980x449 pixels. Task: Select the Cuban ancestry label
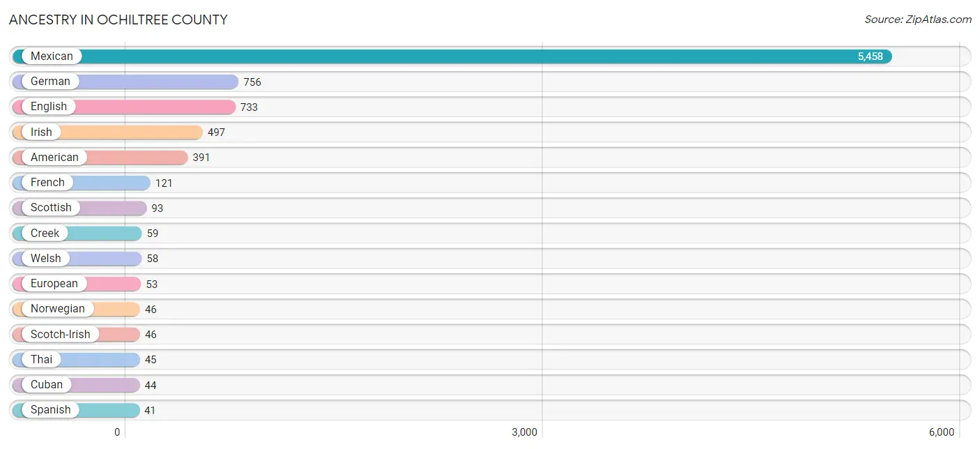pos(47,384)
